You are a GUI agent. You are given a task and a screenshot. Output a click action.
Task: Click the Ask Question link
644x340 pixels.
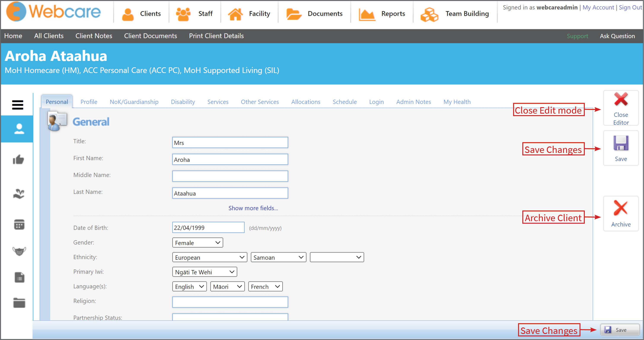pos(617,36)
